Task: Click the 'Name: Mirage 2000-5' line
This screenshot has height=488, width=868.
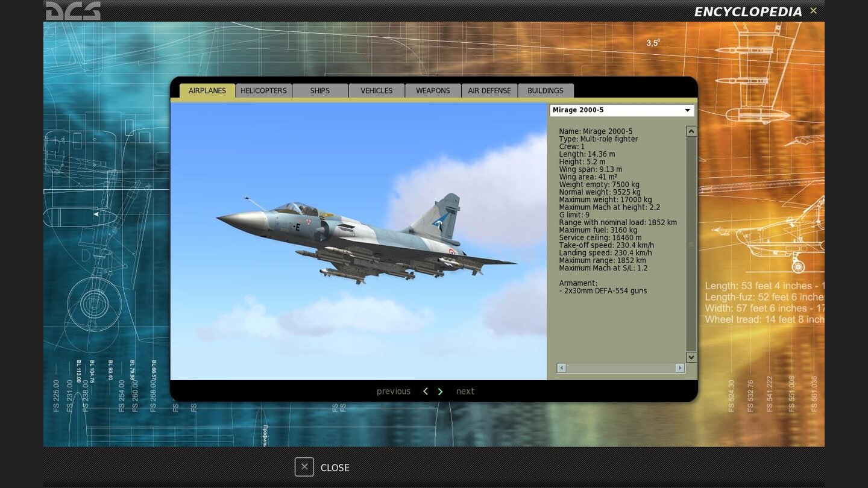Action: click(596, 131)
